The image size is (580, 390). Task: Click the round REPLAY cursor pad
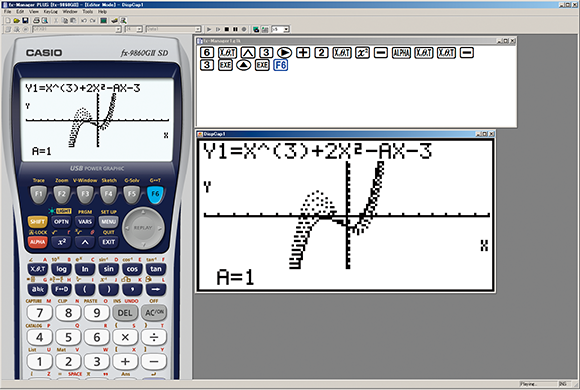click(x=143, y=228)
